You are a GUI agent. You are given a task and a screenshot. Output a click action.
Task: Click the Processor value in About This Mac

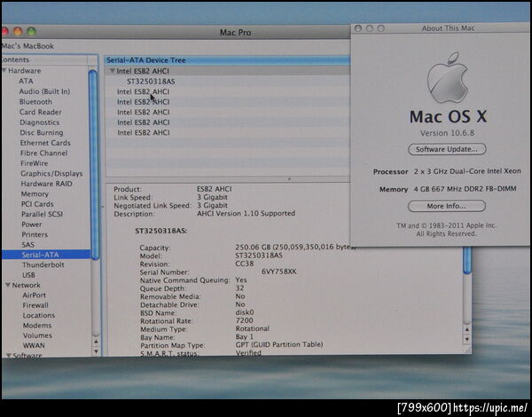tap(467, 171)
